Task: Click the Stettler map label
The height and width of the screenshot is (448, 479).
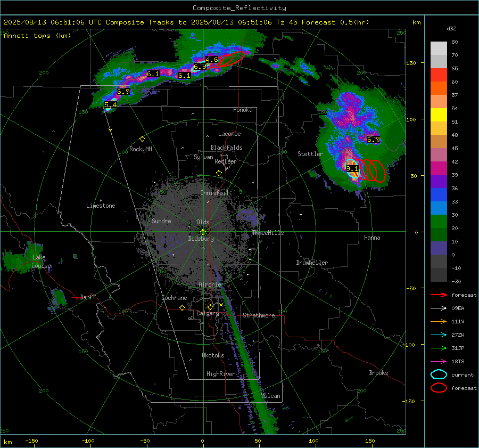Action: pos(310,154)
